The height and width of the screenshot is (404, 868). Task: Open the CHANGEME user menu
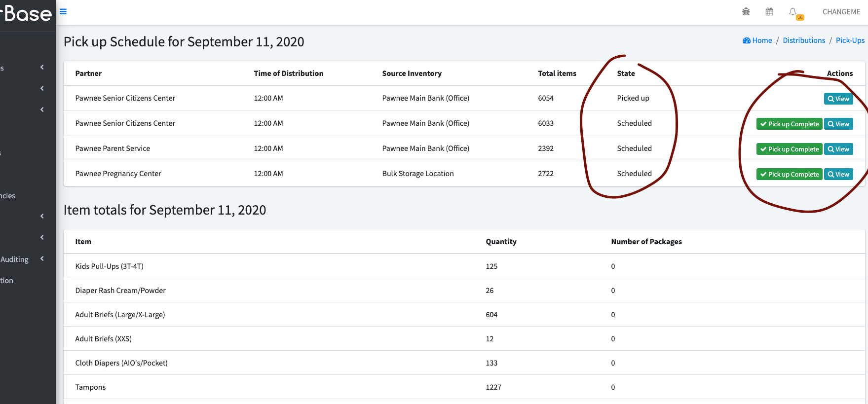click(841, 12)
